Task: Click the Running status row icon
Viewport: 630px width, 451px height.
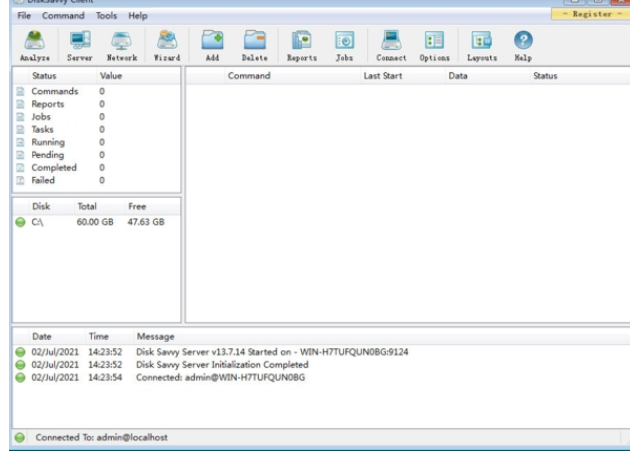Action: click(20, 142)
